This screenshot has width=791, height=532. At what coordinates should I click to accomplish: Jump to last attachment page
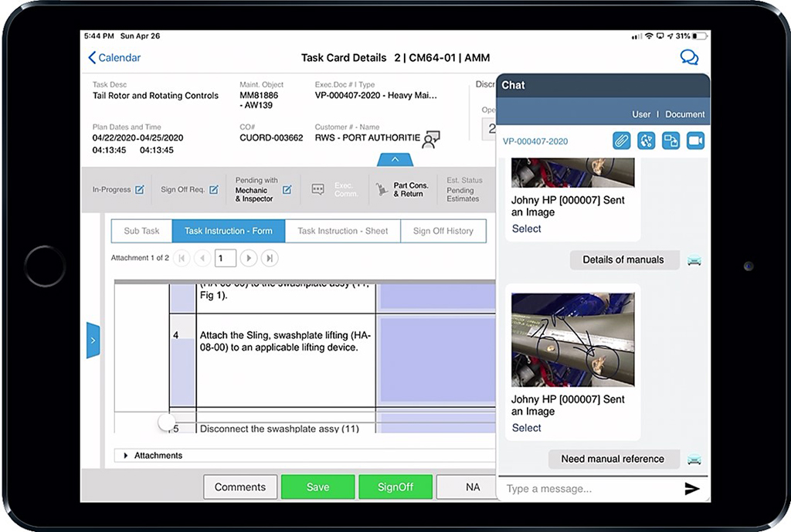[x=269, y=259]
